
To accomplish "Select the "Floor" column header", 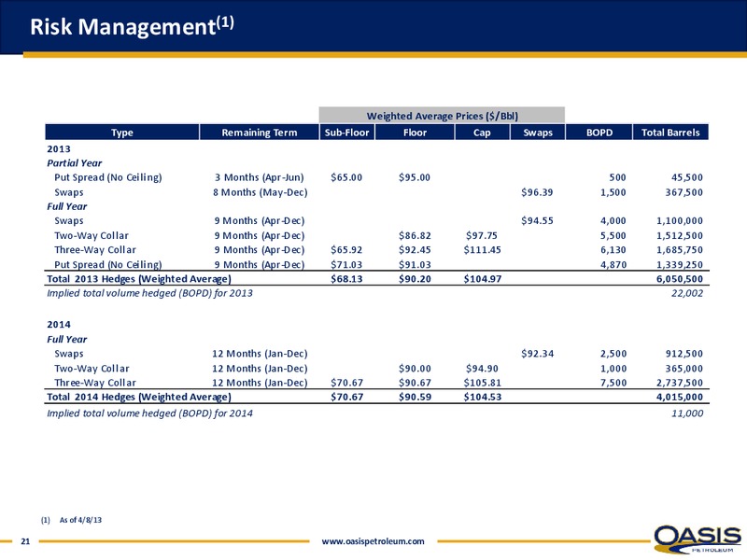I will [x=415, y=133].
